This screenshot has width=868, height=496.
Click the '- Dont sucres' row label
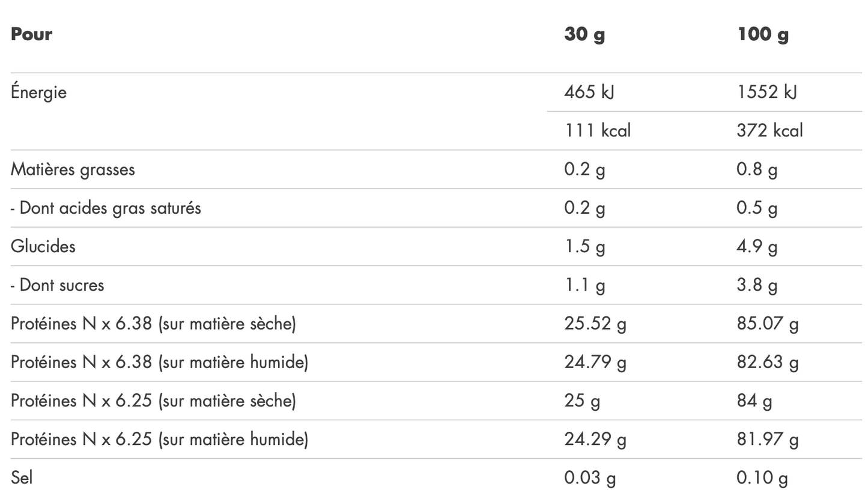(57, 285)
